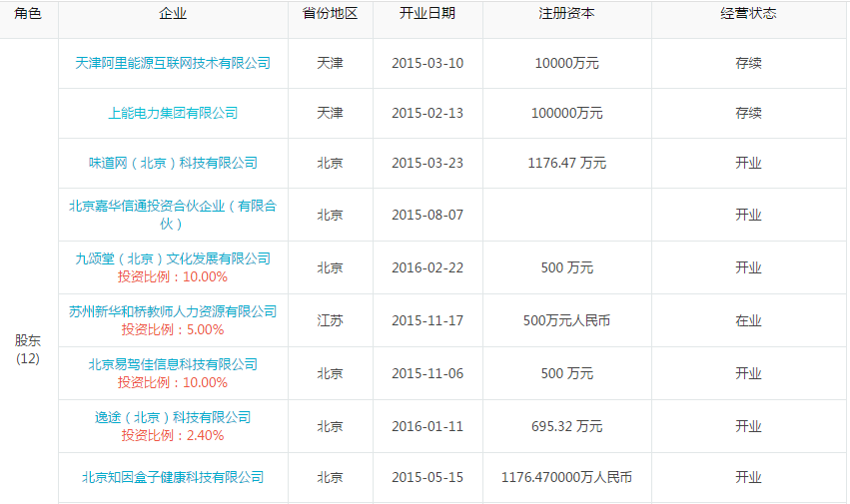850x504 pixels.
Task: Click 开业 status in 逸途 row
Action: 749,426
